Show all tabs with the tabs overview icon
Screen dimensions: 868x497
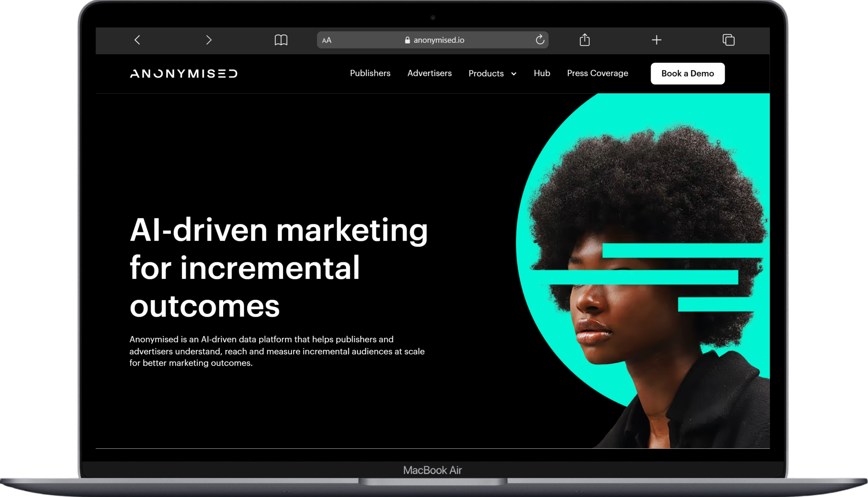(728, 40)
